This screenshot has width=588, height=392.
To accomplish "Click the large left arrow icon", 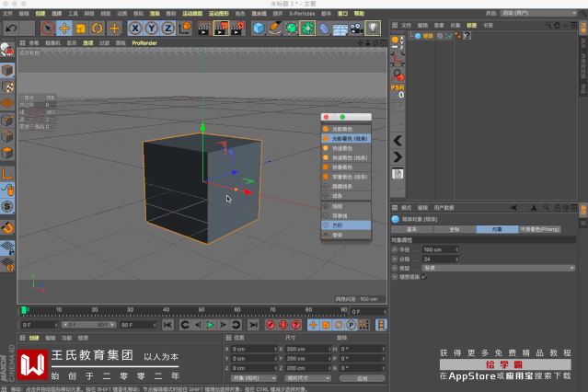I will coord(398,141).
